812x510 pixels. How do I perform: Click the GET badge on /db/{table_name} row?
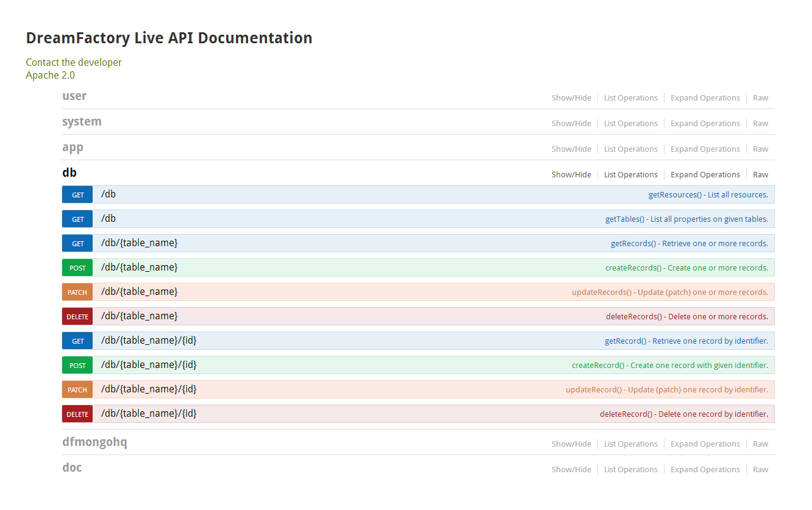(77, 243)
